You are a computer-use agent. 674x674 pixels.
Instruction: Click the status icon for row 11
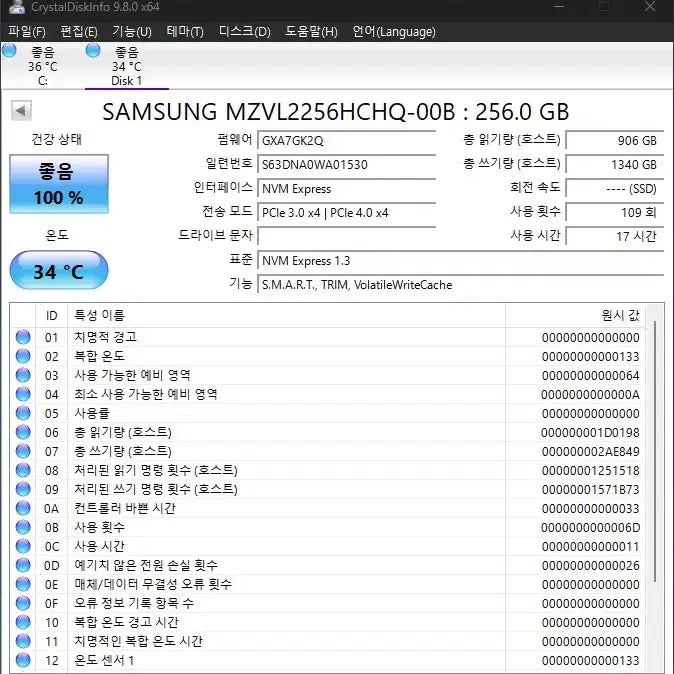23,641
